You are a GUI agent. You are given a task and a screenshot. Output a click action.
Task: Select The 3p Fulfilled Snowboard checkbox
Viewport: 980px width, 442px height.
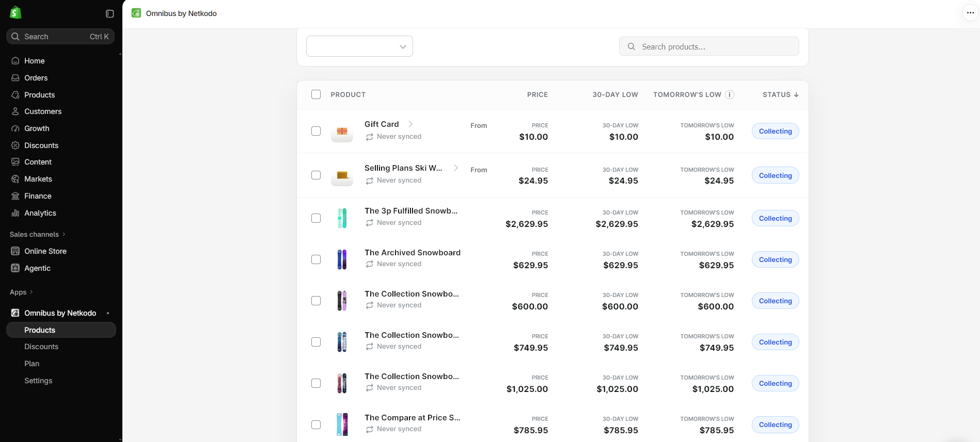(316, 218)
